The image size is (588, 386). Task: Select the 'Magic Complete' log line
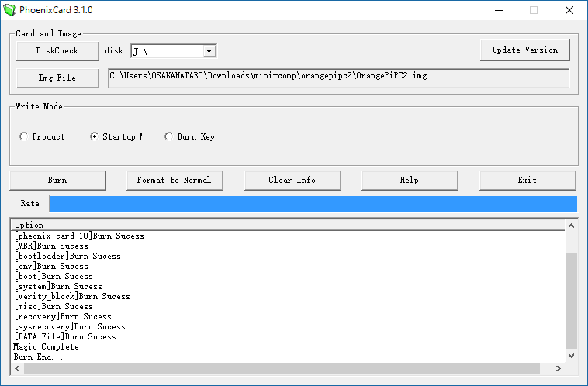46,347
